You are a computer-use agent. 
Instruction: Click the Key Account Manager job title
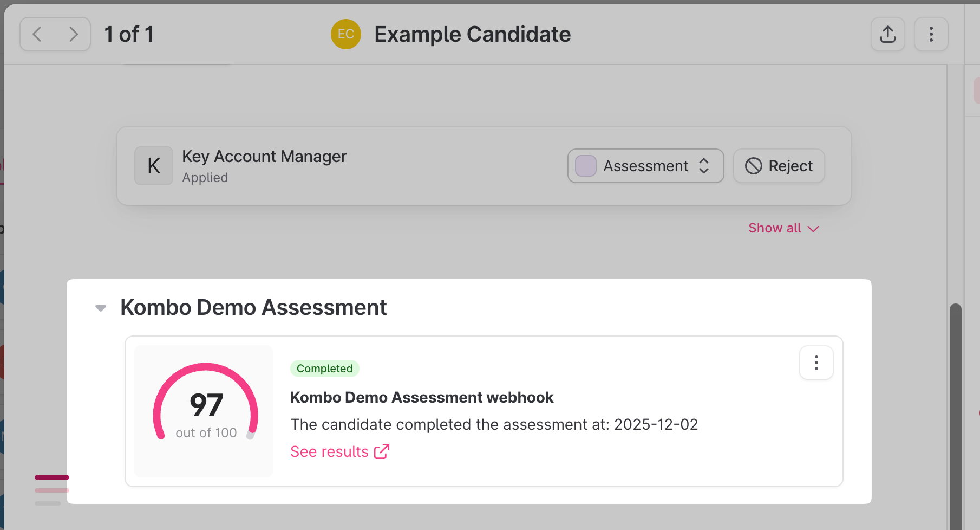[x=264, y=157]
